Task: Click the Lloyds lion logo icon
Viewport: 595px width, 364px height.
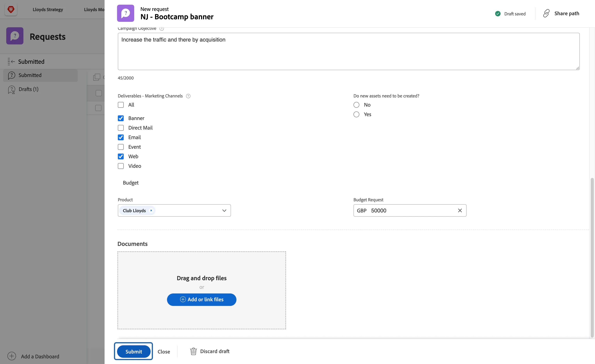Action: coord(11,9)
